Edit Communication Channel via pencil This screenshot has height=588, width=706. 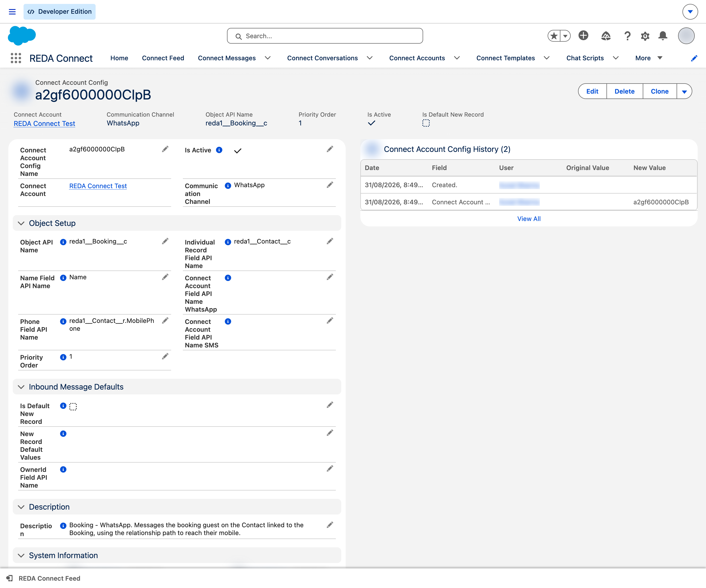click(x=330, y=185)
